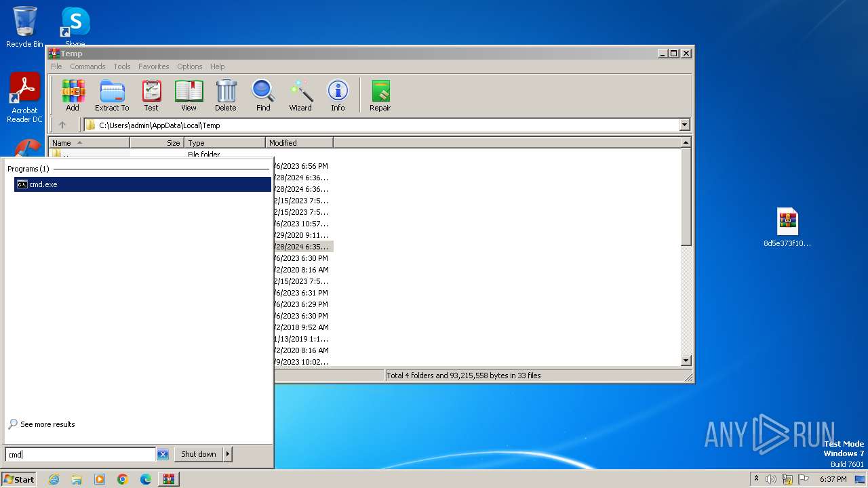Select row modified 9/2023 10:02

pos(303,362)
